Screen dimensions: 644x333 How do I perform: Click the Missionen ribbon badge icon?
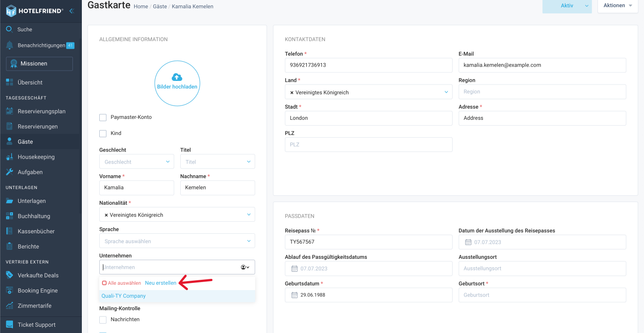[14, 63]
